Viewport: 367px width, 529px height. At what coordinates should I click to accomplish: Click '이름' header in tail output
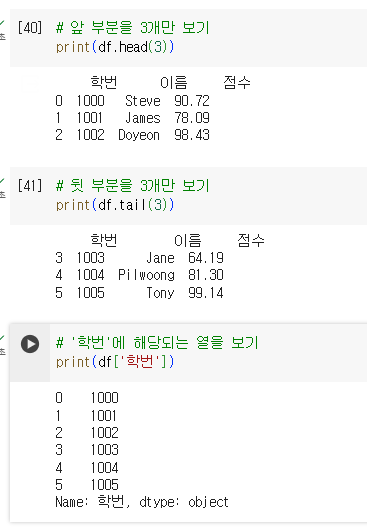click(x=188, y=241)
